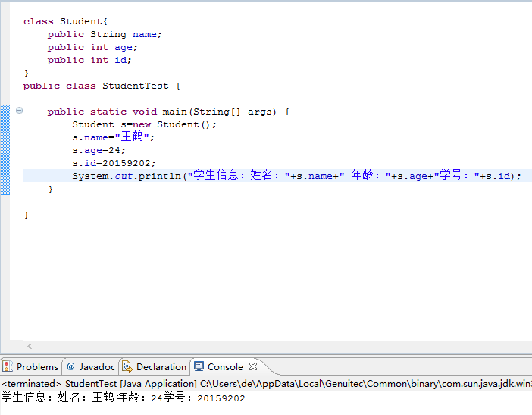Click the 'public int age;' line

[92, 47]
